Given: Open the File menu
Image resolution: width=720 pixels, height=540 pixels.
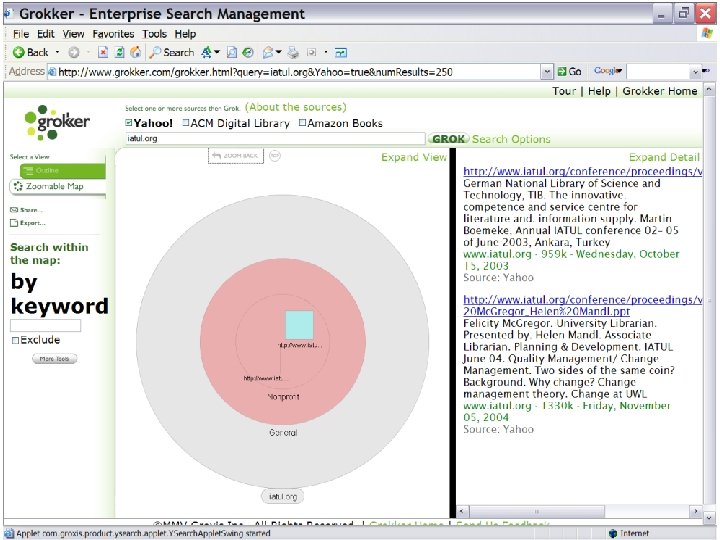Looking at the screenshot, I should (21, 34).
